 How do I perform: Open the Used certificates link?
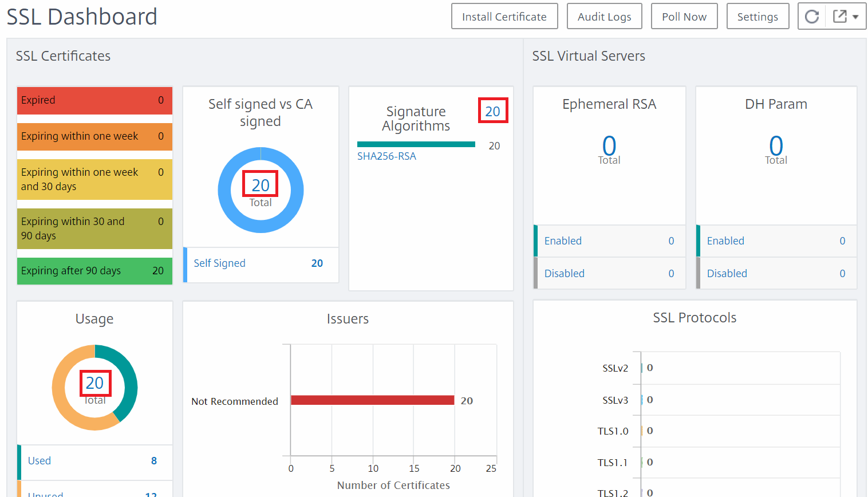point(40,461)
